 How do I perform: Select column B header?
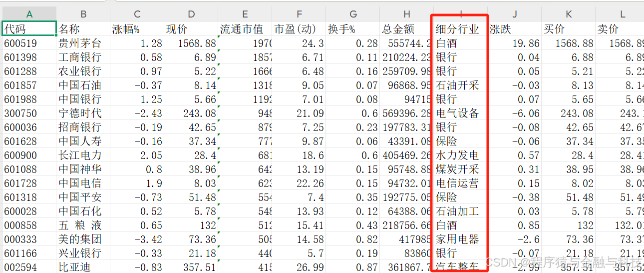click(83, 14)
